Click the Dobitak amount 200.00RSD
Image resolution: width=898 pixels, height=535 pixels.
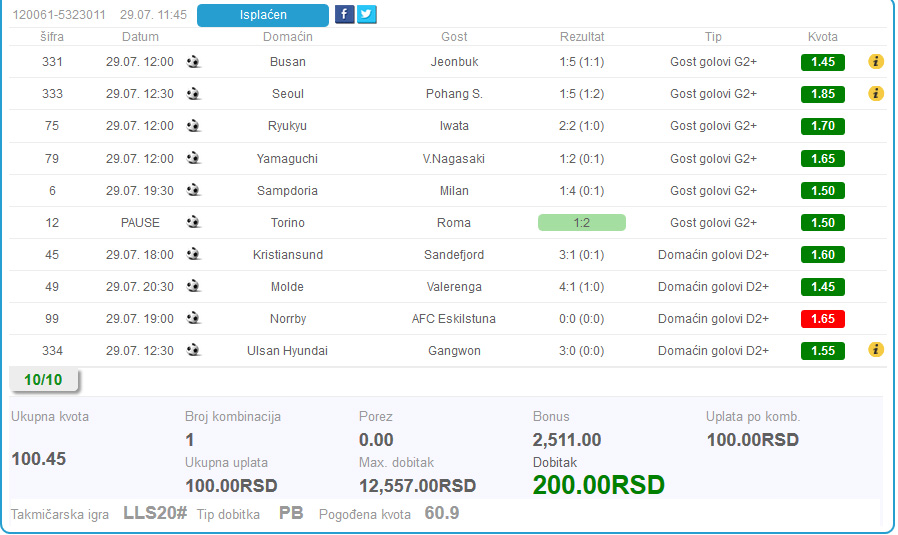point(598,485)
